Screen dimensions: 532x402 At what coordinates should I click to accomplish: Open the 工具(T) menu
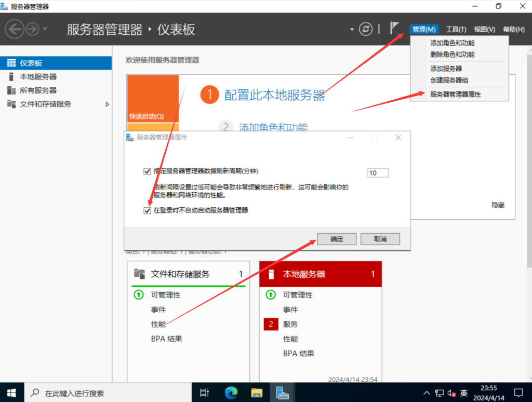[456, 30]
